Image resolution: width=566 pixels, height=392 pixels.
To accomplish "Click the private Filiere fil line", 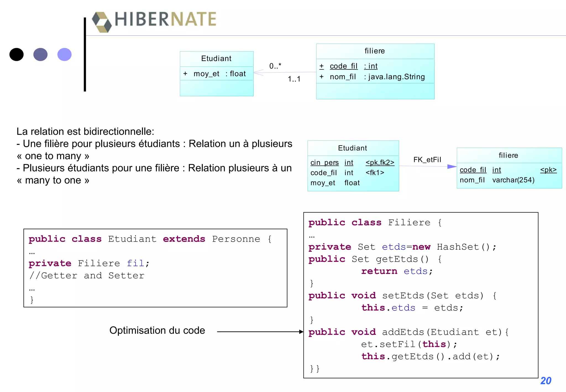I will (89, 263).
